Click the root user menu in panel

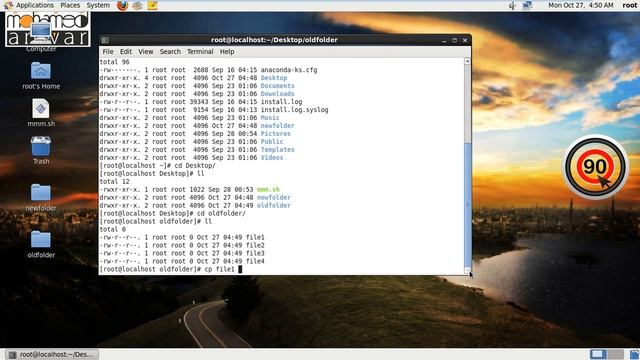tap(629, 5)
